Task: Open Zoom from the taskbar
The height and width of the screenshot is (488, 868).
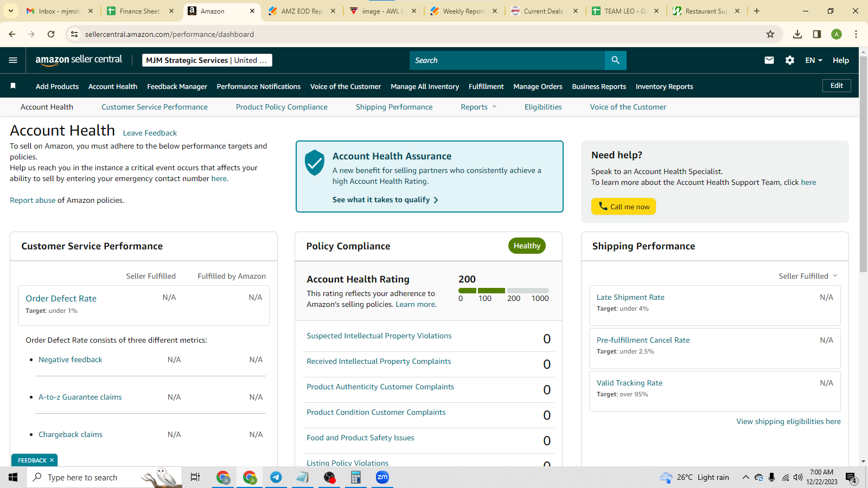Action: tap(382, 477)
